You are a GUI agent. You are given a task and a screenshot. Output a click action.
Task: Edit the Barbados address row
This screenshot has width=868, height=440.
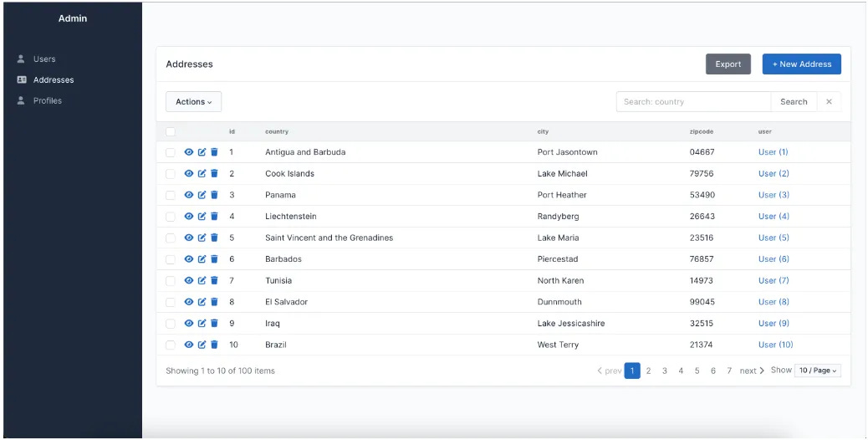(202, 259)
